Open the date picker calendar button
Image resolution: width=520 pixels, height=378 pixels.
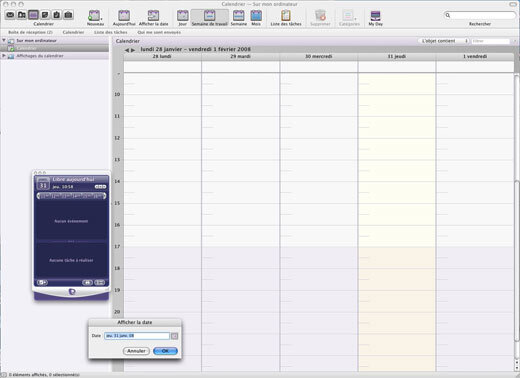coord(175,336)
